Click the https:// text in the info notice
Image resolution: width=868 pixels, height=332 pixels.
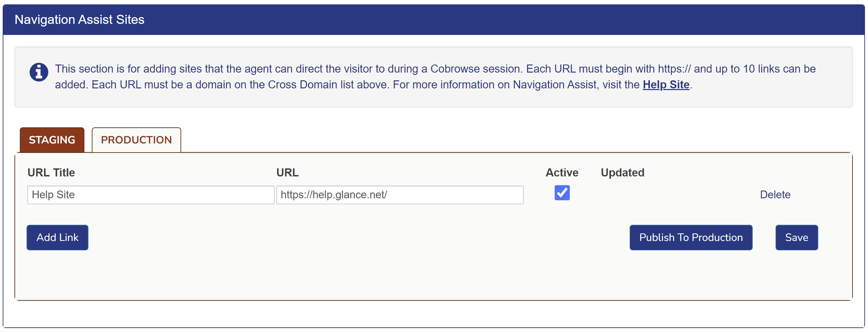click(674, 69)
